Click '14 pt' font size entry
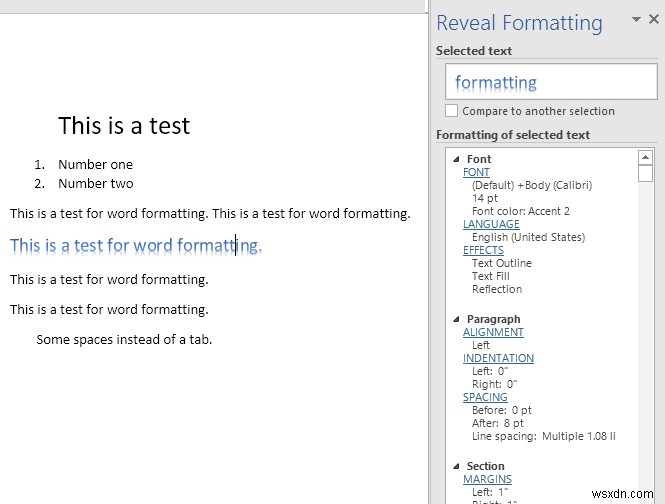The width and height of the screenshot is (665, 504). coord(485,198)
